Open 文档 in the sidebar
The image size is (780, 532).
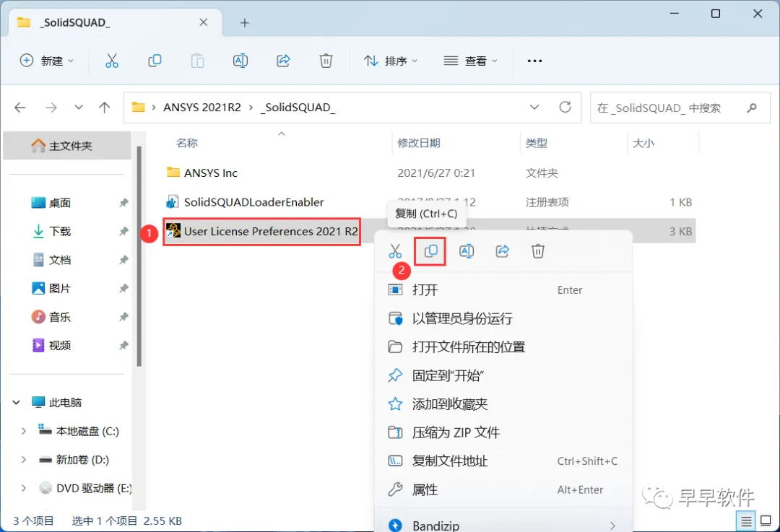(x=60, y=260)
